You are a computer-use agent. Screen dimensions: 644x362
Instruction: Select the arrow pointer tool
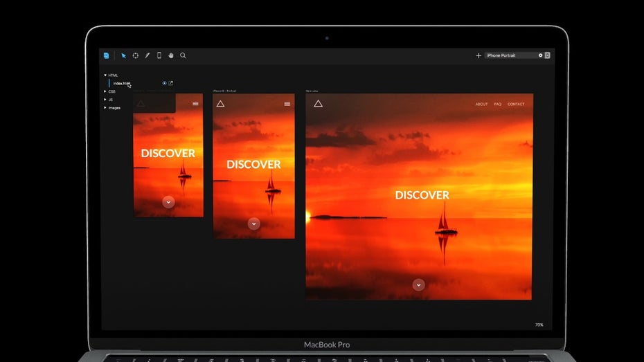point(124,55)
